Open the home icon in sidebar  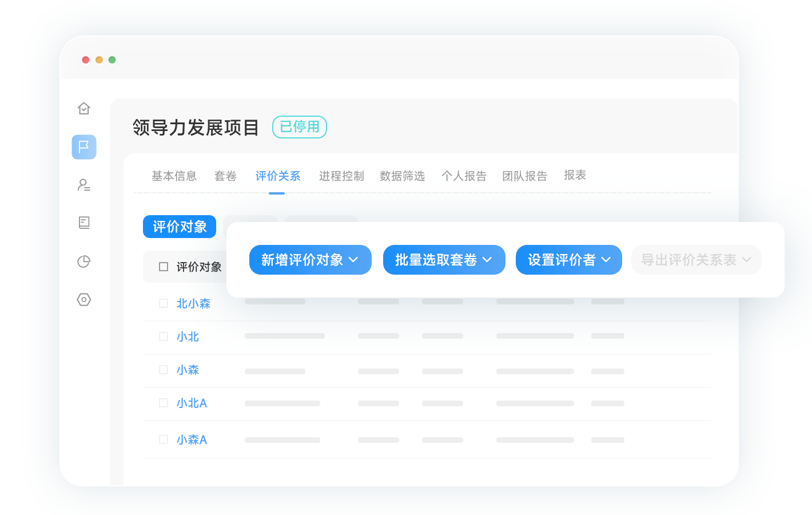click(x=84, y=108)
